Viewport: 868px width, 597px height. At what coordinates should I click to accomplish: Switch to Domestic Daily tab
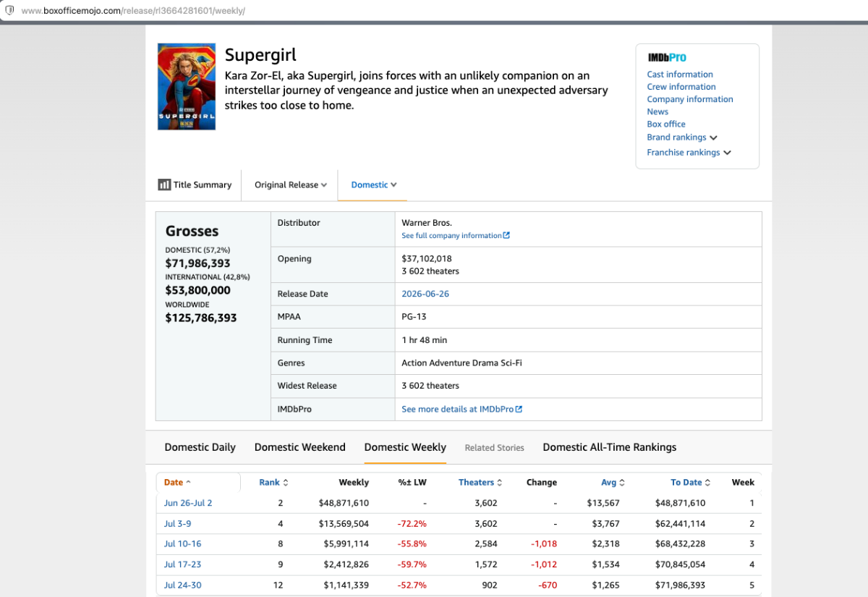pos(200,447)
